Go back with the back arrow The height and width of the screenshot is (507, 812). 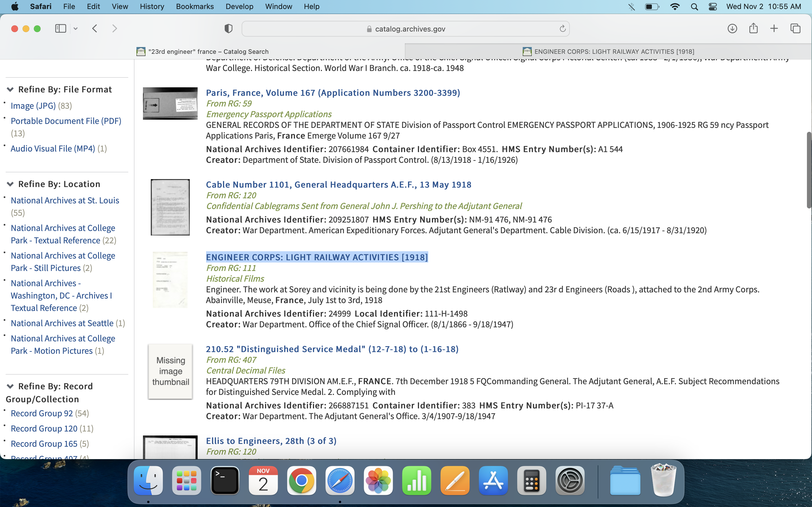[x=95, y=28]
